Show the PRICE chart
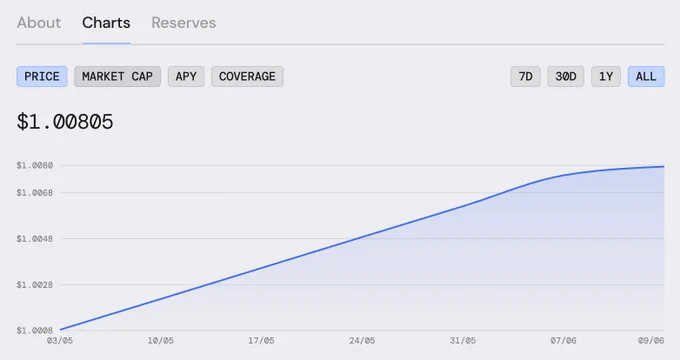Image resolution: width=680 pixels, height=360 pixels. click(42, 76)
